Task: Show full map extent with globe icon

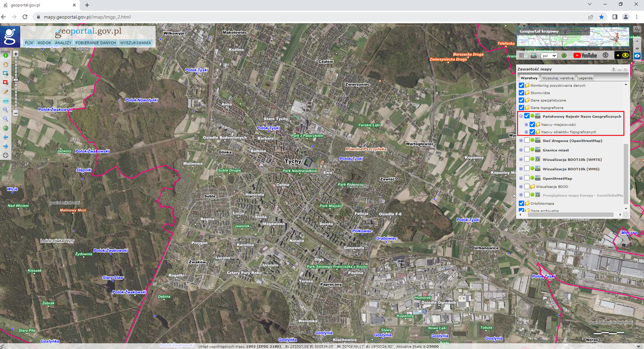Action: pyautogui.click(x=6, y=128)
